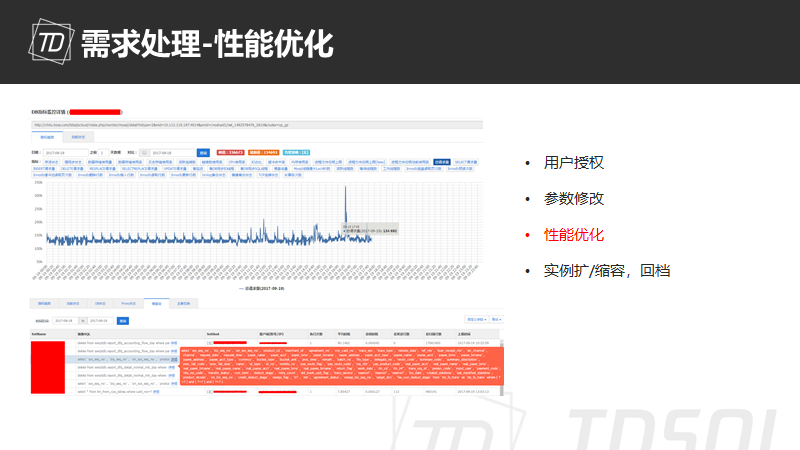
Task: Click the cell value 0.000127
Action: [372, 392]
